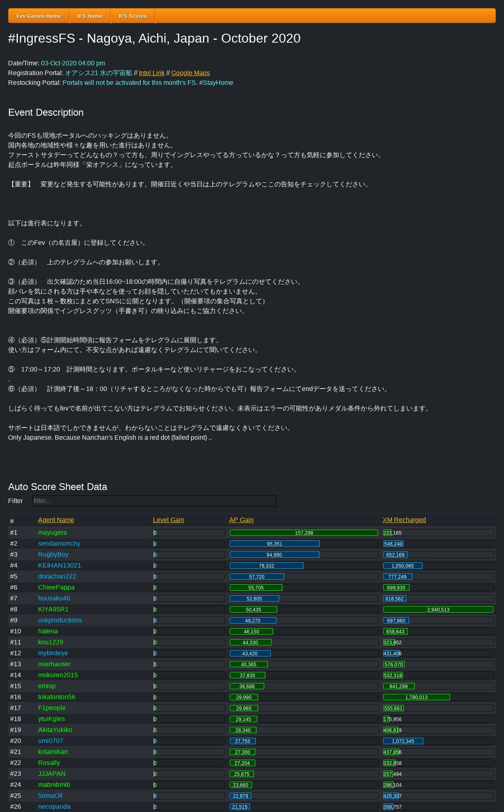Screen dimensions: 504x812
Task: Click the date 03-Oct-2020 04:00 pm
Action: coord(73,63)
